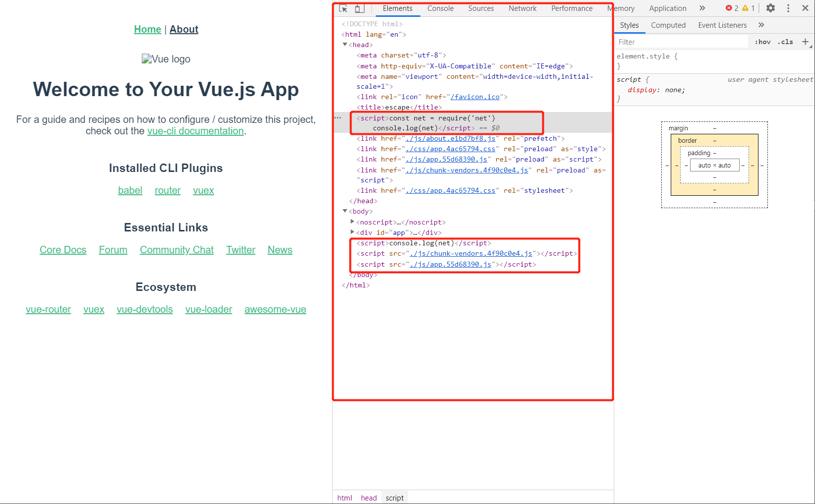Viewport: 815px width, 504px height.
Task: Collapse the body element node
Action: click(345, 211)
